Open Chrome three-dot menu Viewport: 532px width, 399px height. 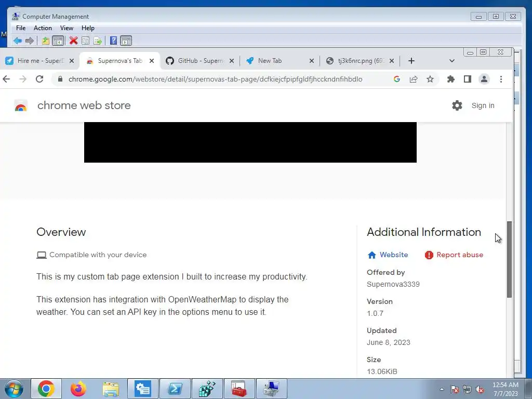[x=501, y=79]
